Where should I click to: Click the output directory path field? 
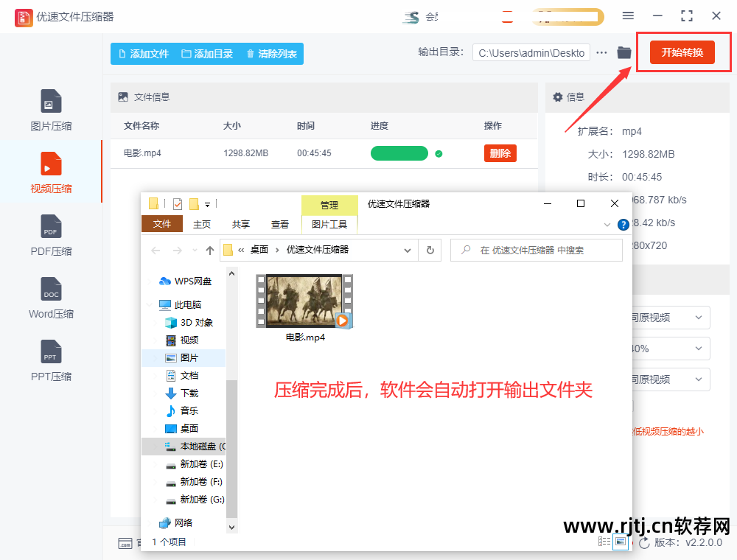[531, 53]
